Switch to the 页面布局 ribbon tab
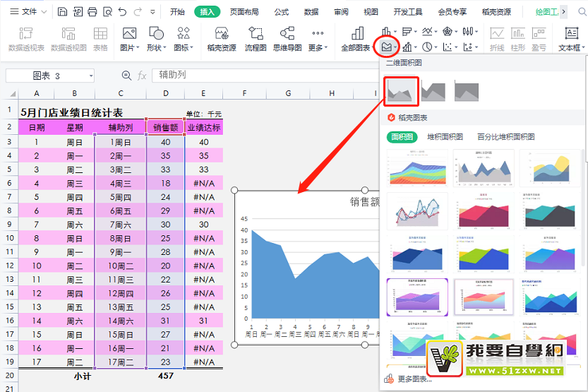588x392 pixels. click(x=244, y=12)
